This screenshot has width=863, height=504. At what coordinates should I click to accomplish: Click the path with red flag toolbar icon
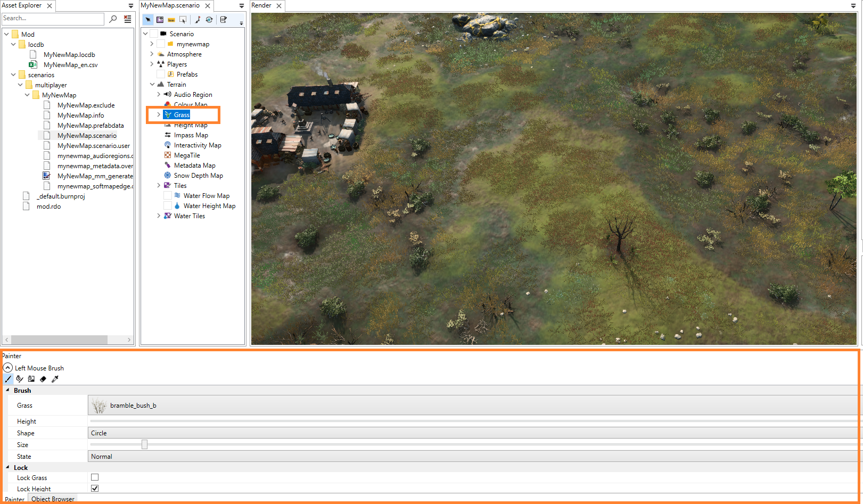click(x=198, y=20)
